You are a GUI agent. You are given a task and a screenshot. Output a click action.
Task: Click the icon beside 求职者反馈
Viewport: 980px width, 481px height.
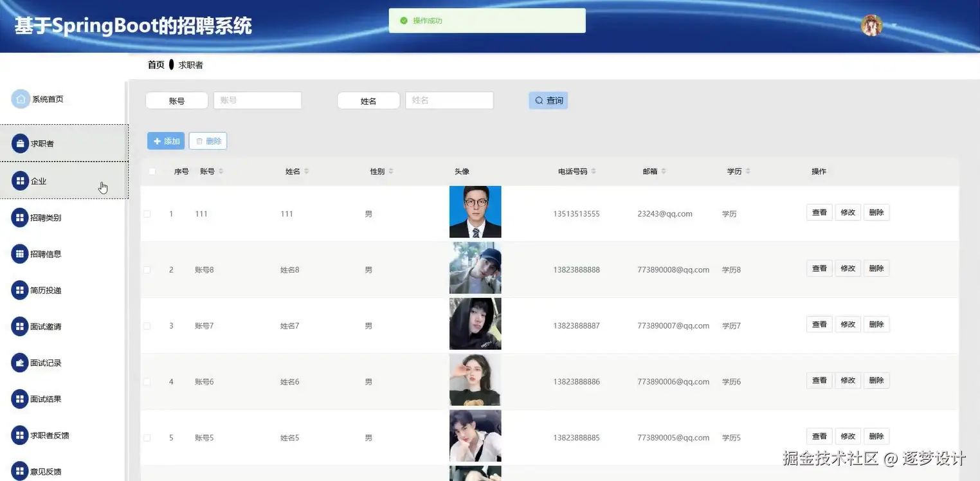20,435
